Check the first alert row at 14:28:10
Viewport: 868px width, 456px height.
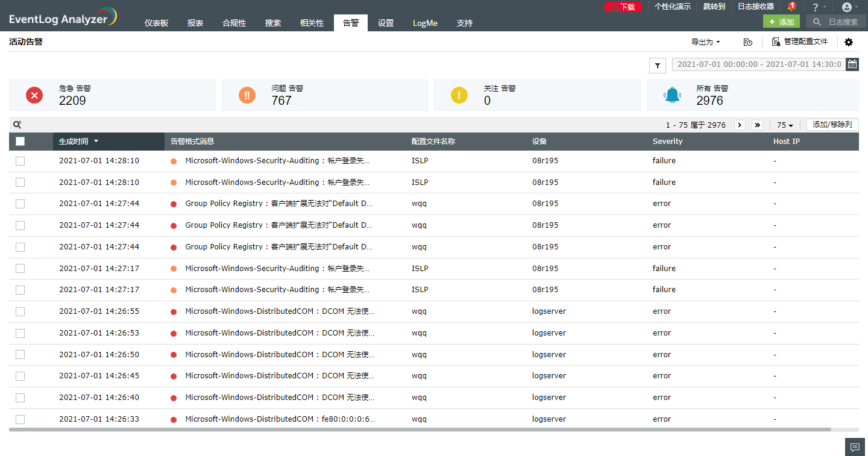tap(20, 161)
